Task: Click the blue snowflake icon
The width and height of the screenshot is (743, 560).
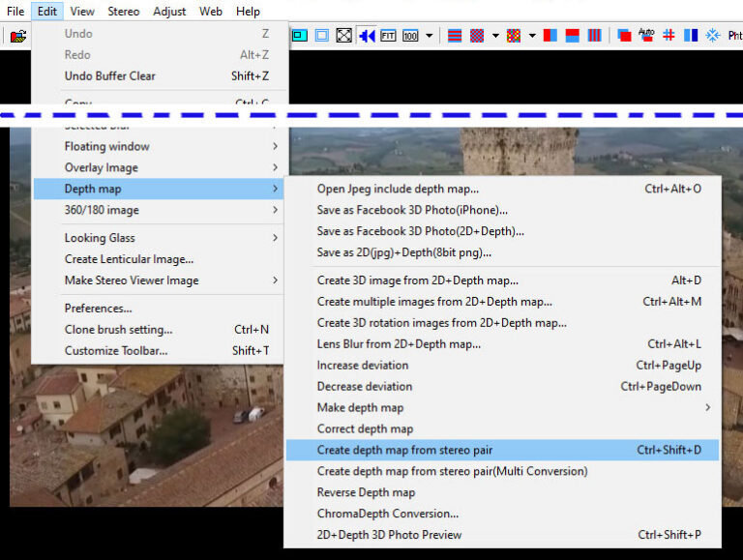Action: pos(713,36)
